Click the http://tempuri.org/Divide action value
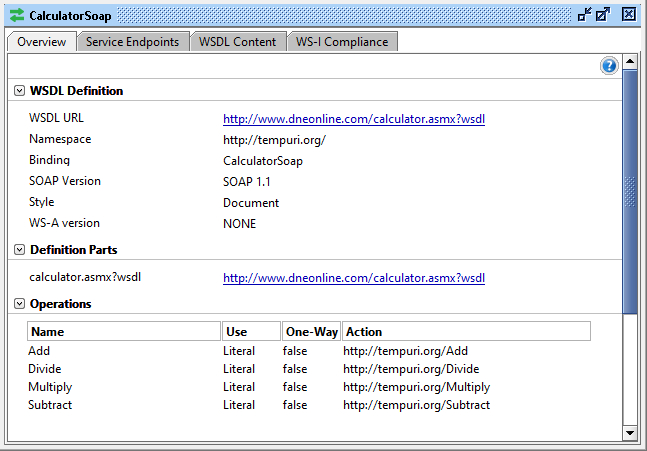The image size is (647, 451). [x=411, y=369]
